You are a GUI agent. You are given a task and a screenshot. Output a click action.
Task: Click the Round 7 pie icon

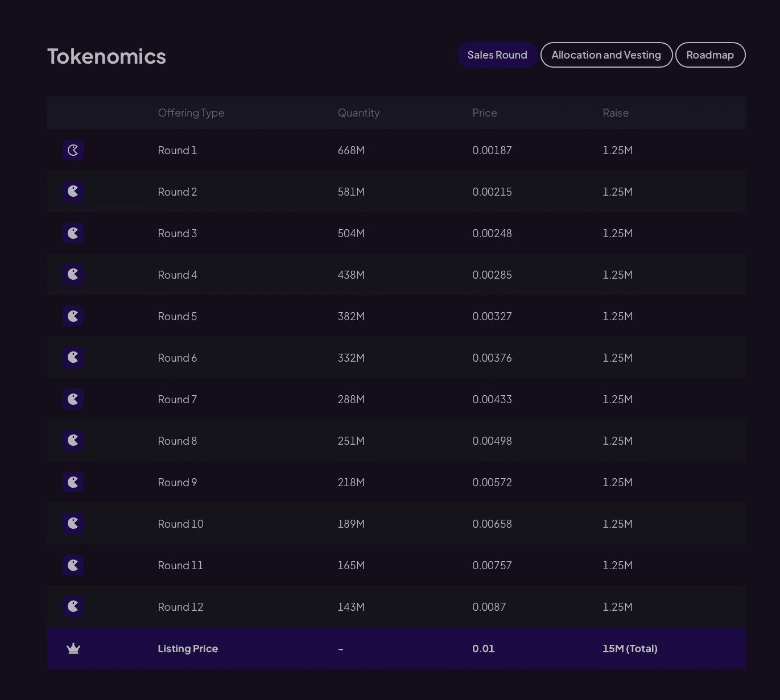pos(73,399)
